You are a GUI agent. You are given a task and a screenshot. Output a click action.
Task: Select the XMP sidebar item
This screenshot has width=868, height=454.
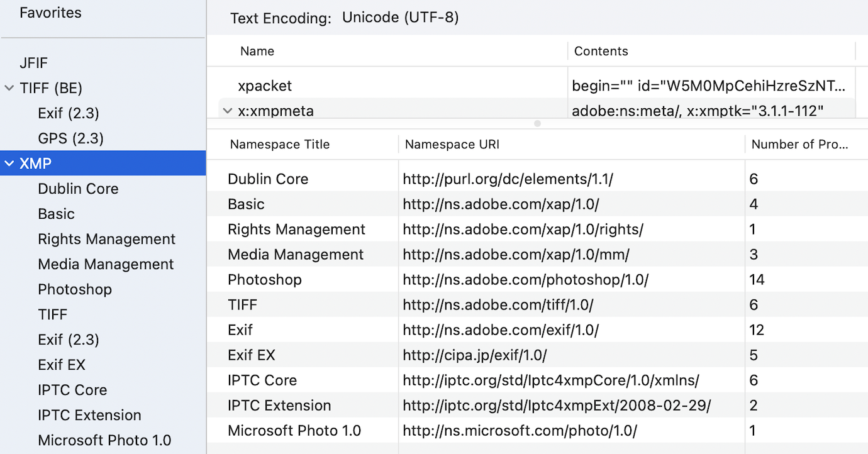coord(103,163)
